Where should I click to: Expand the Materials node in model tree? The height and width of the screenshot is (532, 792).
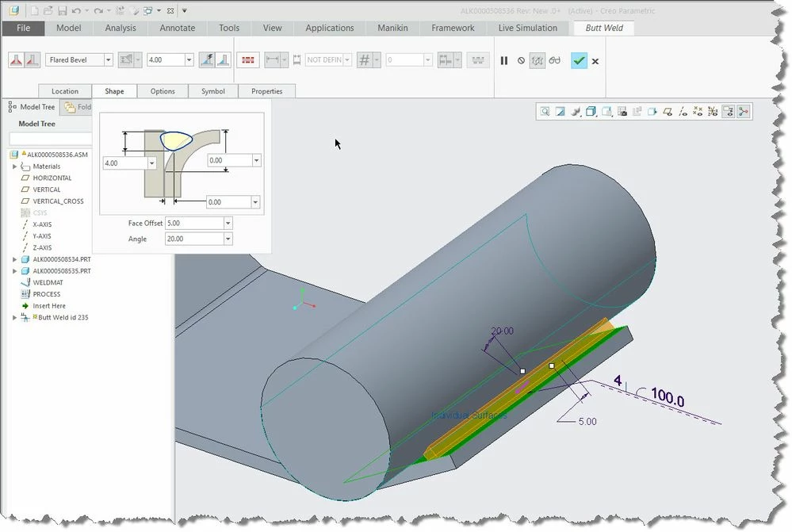point(14,166)
